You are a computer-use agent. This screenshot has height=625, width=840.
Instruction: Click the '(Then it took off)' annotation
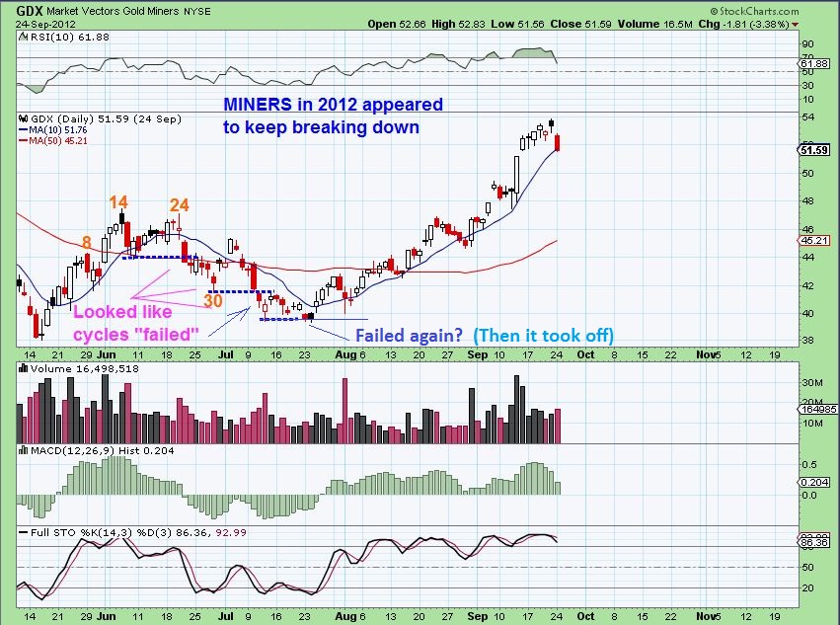pyautogui.click(x=543, y=336)
